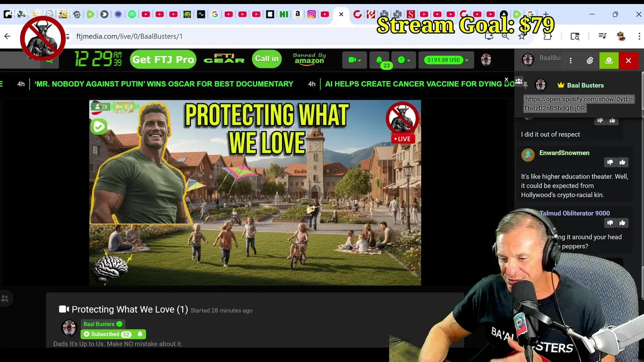
Task: Click the green Call in button
Action: click(x=267, y=59)
